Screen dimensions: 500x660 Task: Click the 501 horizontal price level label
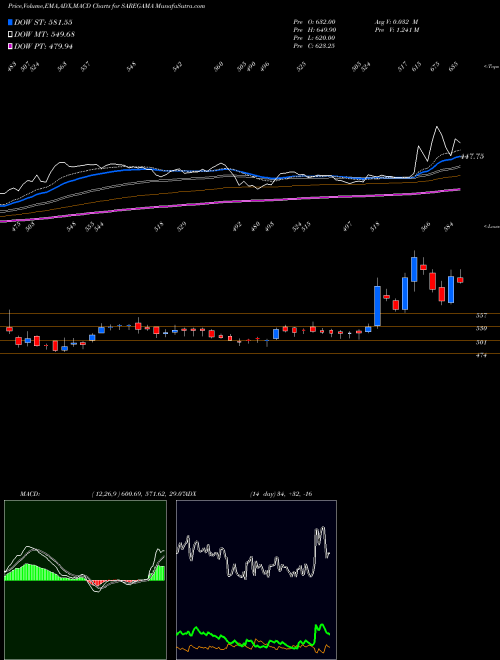coord(481,342)
